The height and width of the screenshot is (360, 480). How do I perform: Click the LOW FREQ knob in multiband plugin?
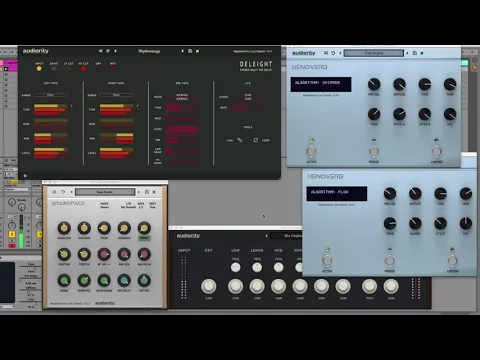(236, 267)
